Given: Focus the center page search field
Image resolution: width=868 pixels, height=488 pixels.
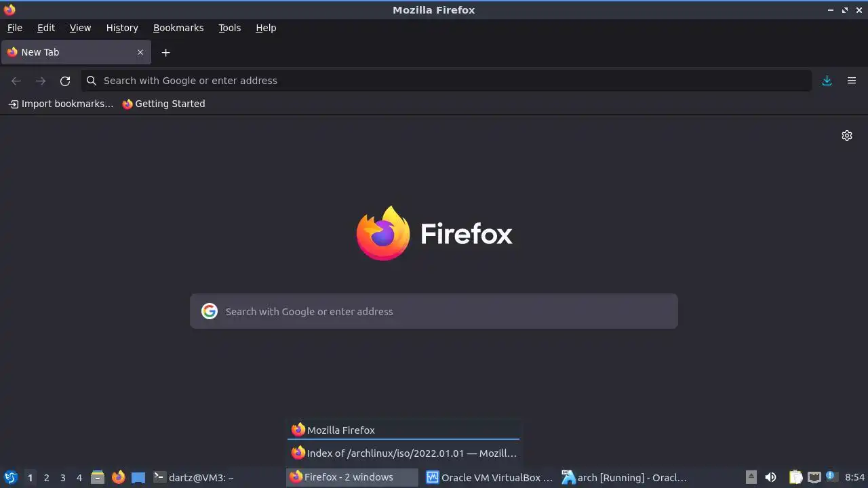Looking at the screenshot, I should [x=434, y=311].
